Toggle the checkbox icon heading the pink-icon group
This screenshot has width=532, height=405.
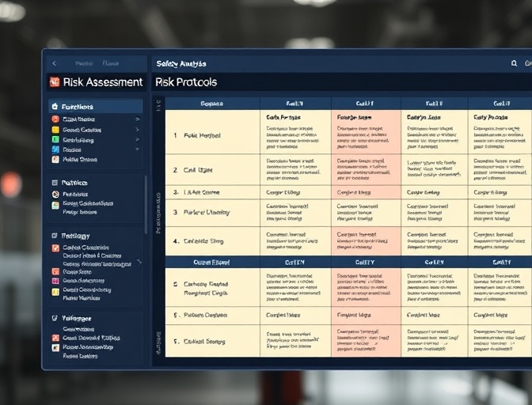(55, 236)
